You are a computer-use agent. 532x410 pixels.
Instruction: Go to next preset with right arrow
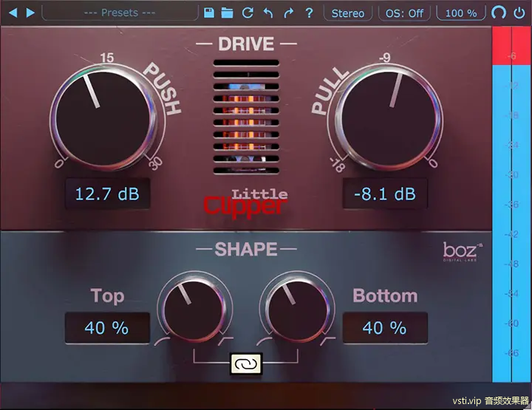tap(30, 13)
